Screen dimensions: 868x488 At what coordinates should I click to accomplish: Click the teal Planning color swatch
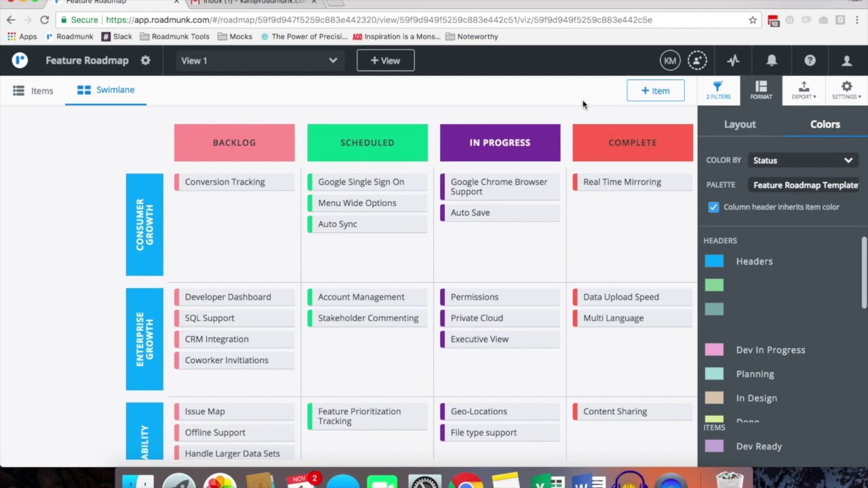(x=714, y=373)
